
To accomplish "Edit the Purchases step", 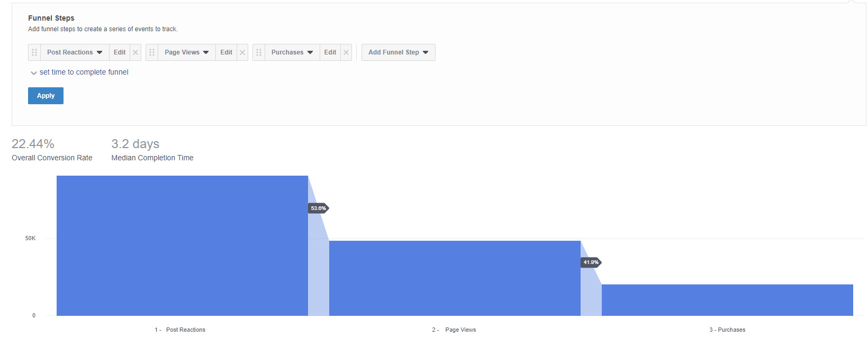I will coord(330,52).
